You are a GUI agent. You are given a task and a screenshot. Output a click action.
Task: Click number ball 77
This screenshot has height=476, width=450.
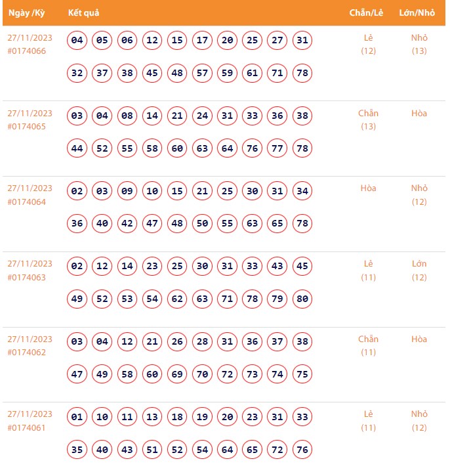click(277, 148)
